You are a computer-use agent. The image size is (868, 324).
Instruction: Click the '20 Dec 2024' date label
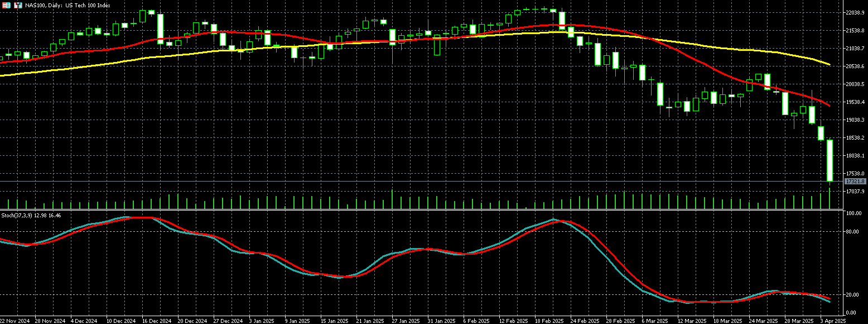click(192, 321)
